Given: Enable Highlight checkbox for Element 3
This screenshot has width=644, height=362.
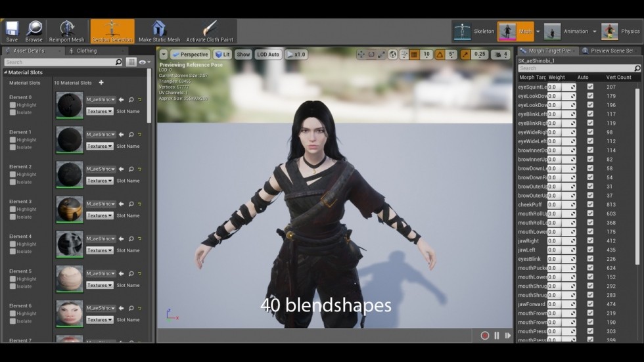Looking at the screenshot, I should pos(12,209).
